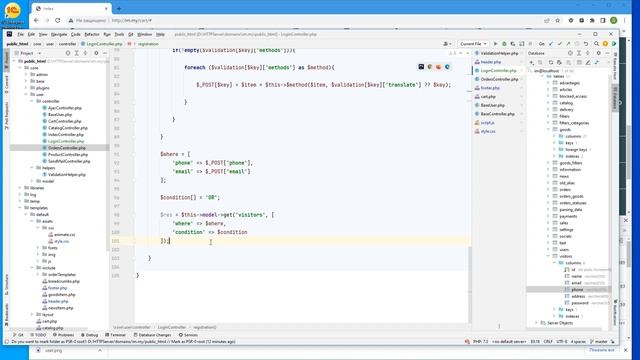Hide the Project panel with the minus icon

pyautogui.click(x=105, y=53)
